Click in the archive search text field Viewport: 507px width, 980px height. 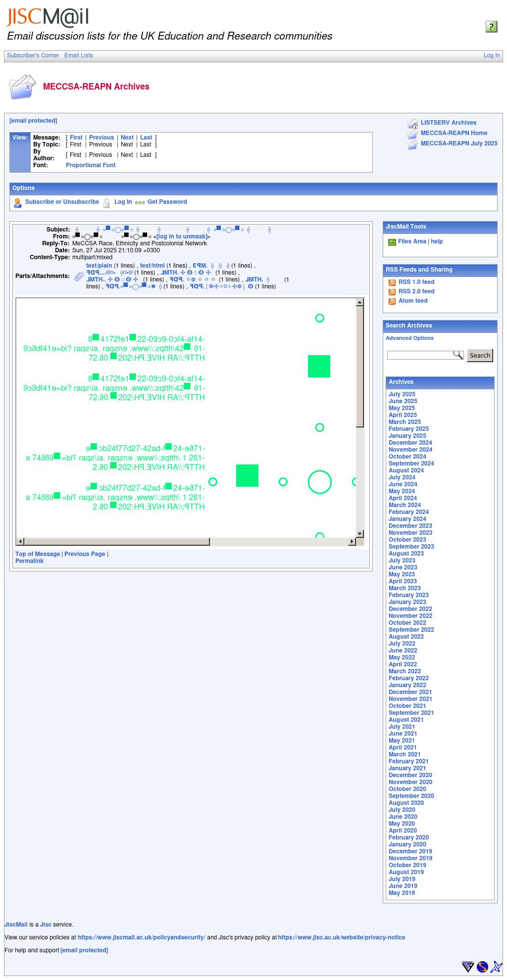click(x=420, y=355)
